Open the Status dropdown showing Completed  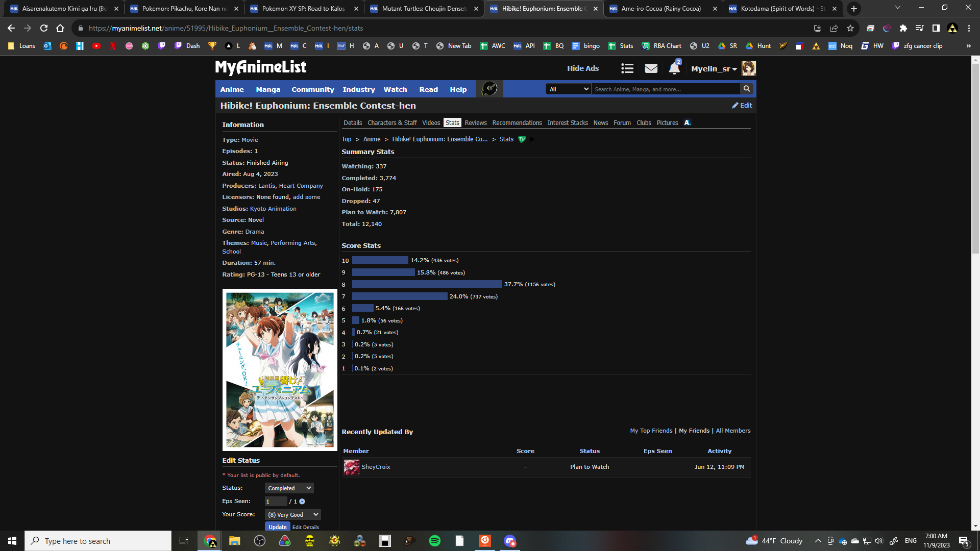pos(289,488)
